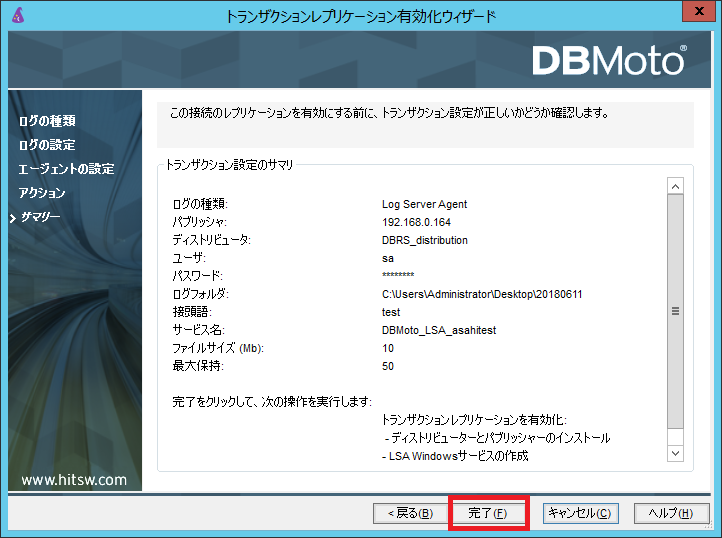Click the wizard hat title bar icon
The width and height of the screenshot is (722, 538).
[x=17, y=15]
